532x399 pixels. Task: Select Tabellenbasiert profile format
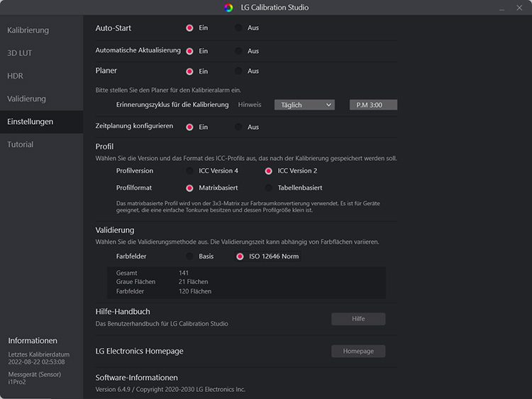[x=268, y=188]
